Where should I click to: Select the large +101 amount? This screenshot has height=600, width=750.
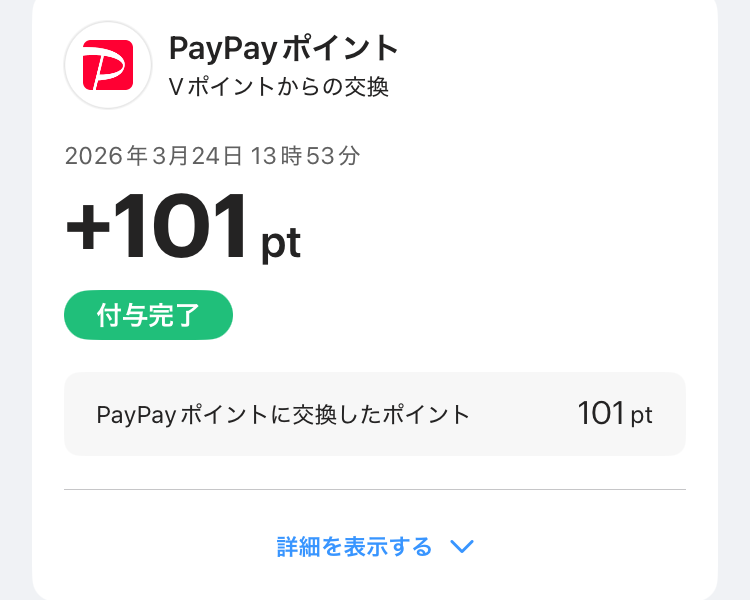point(157,227)
